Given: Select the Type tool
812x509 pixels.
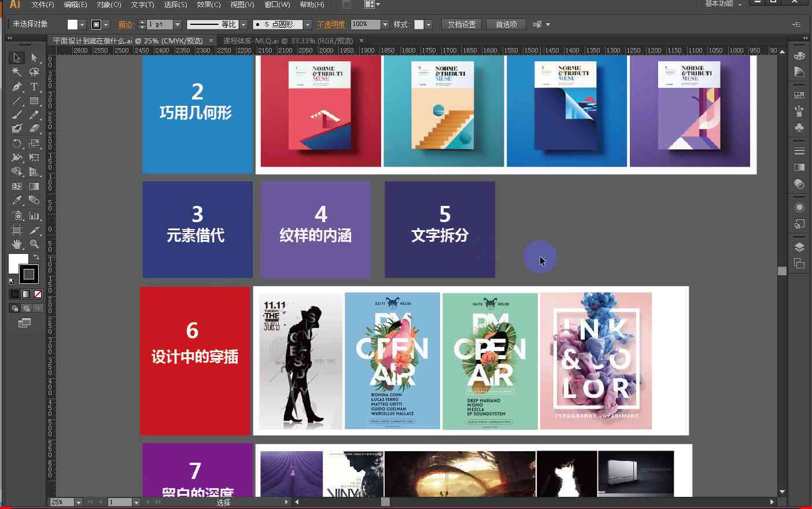Looking at the screenshot, I should pos(34,87).
